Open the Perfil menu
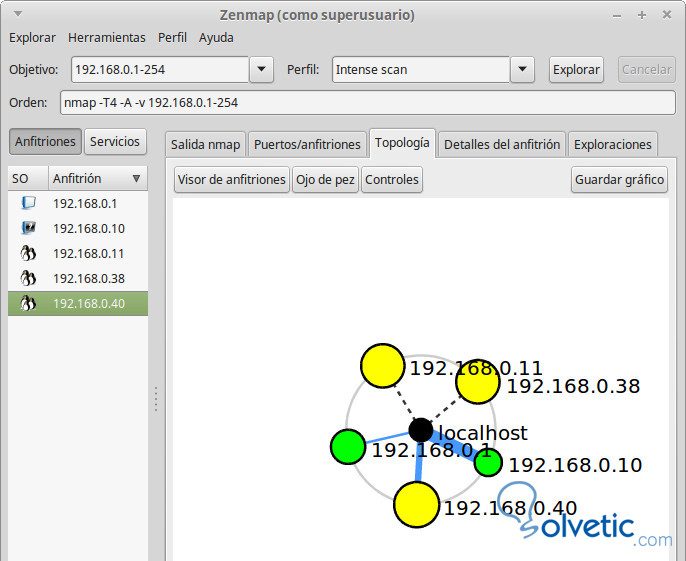This screenshot has width=686, height=561. (x=172, y=38)
